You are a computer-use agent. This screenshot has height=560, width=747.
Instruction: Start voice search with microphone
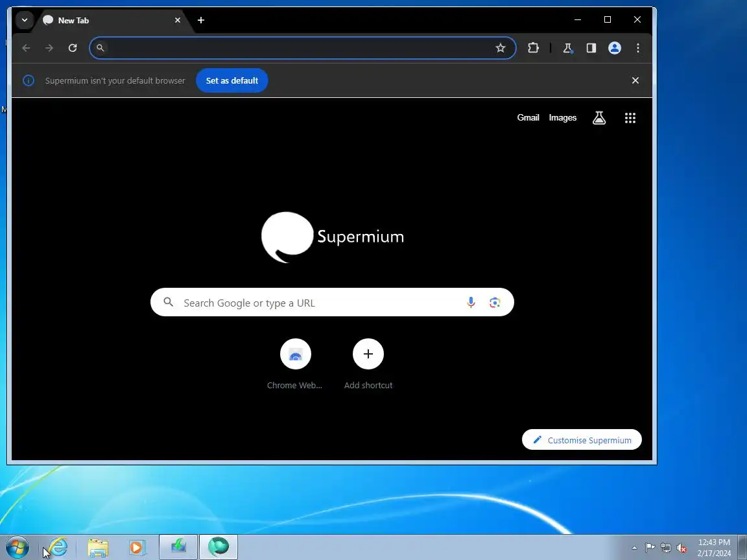(471, 303)
